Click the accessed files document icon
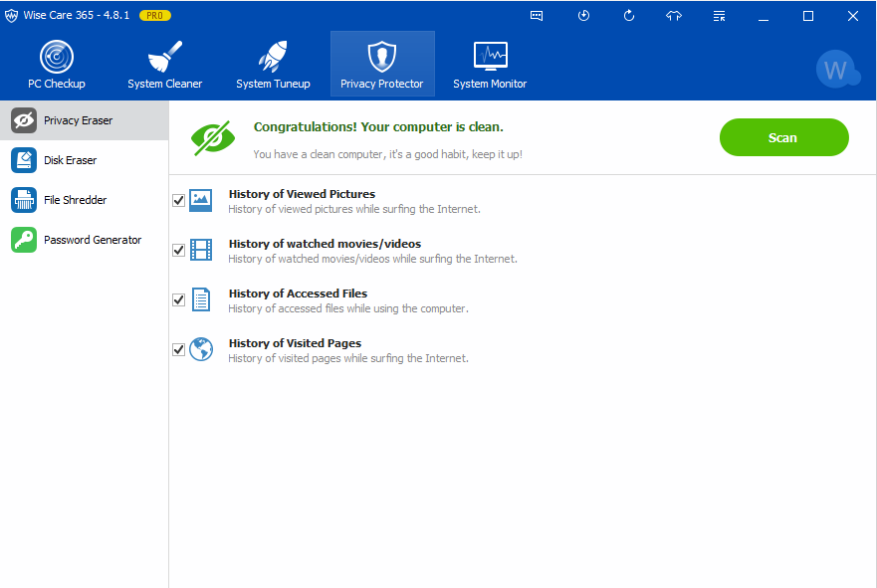 tap(201, 299)
